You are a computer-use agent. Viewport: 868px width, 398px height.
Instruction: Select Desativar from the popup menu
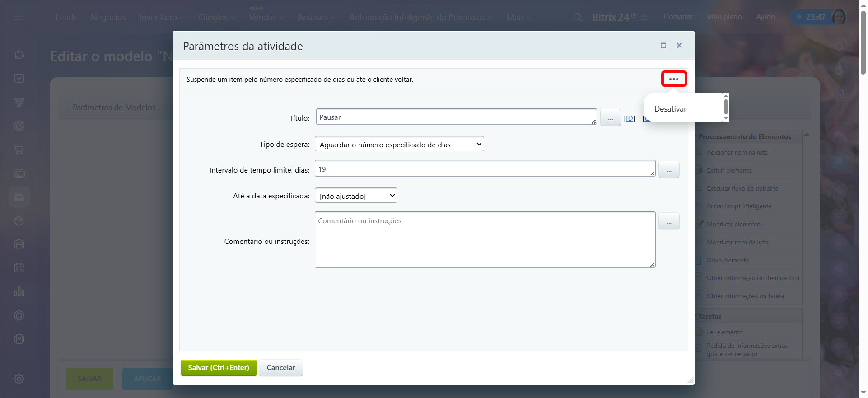point(670,109)
